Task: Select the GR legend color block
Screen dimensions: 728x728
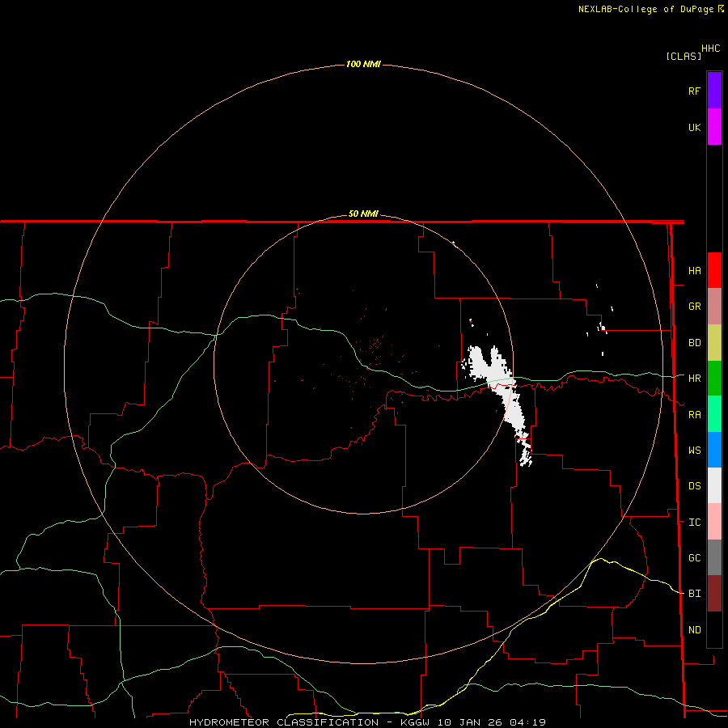Action: (714, 307)
